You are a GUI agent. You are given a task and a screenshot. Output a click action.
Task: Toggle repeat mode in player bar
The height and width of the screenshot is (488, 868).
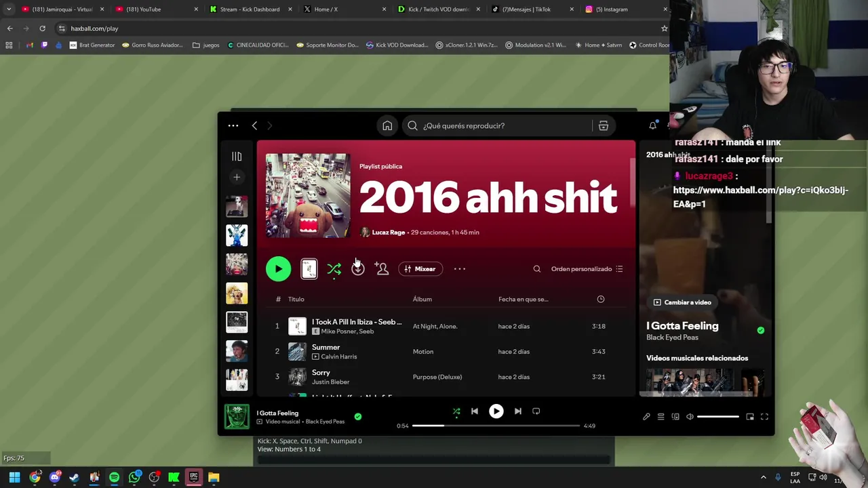(536, 411)
